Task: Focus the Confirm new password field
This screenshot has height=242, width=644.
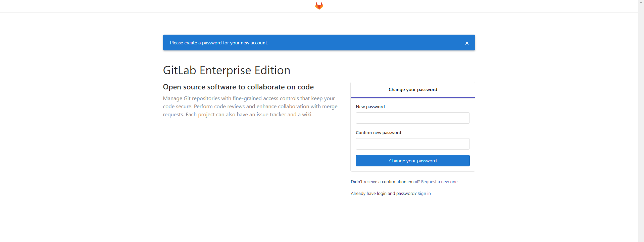Action: (x=413, y=144)
